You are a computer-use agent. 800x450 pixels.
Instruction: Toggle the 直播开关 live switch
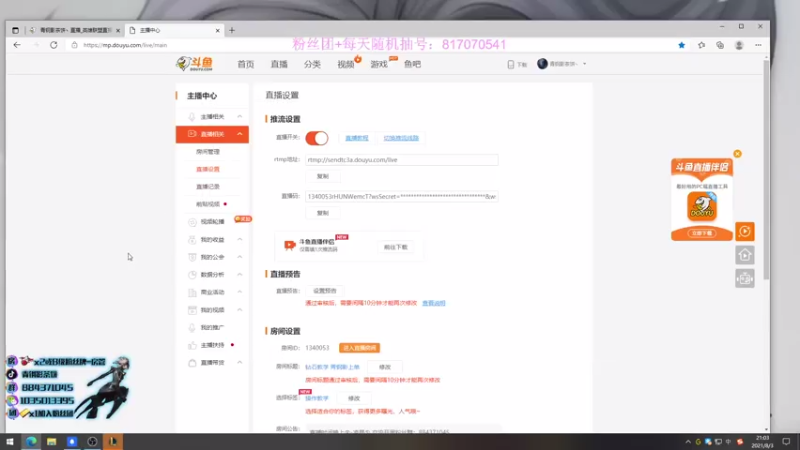pos(316,138)
